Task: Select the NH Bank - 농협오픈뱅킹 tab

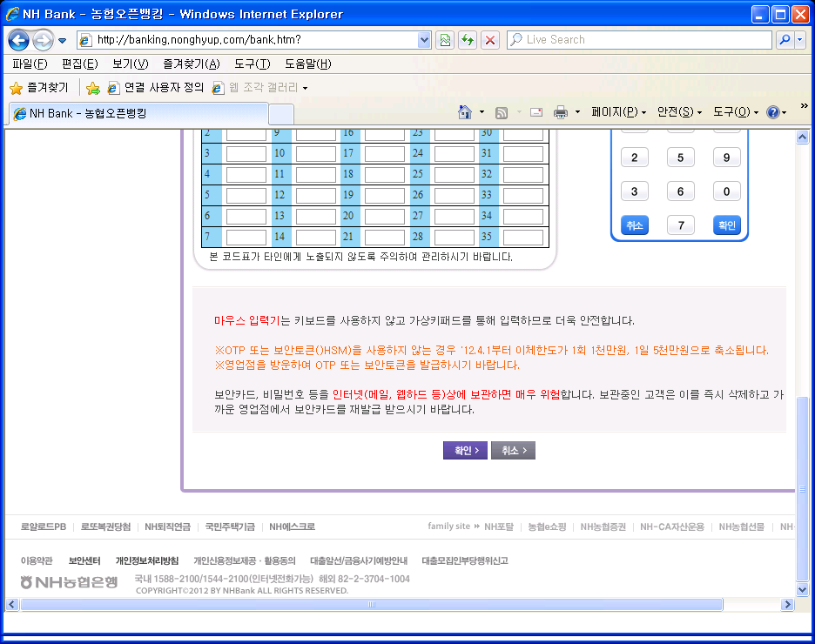Action: pos(138,113)
